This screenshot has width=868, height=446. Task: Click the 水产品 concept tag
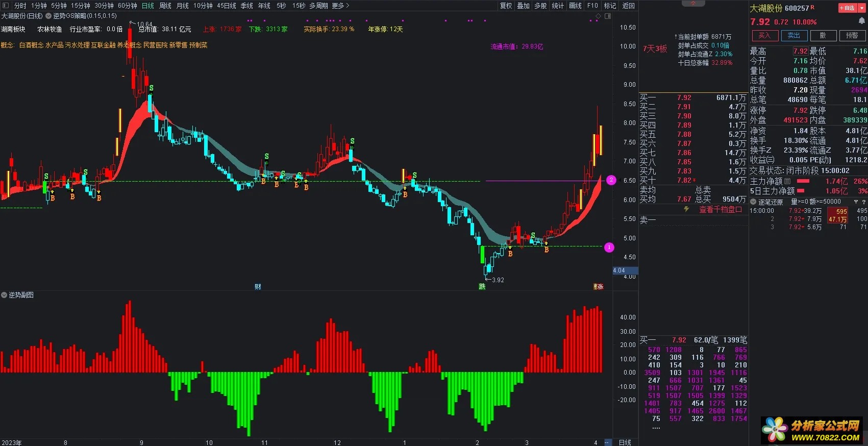54,45
